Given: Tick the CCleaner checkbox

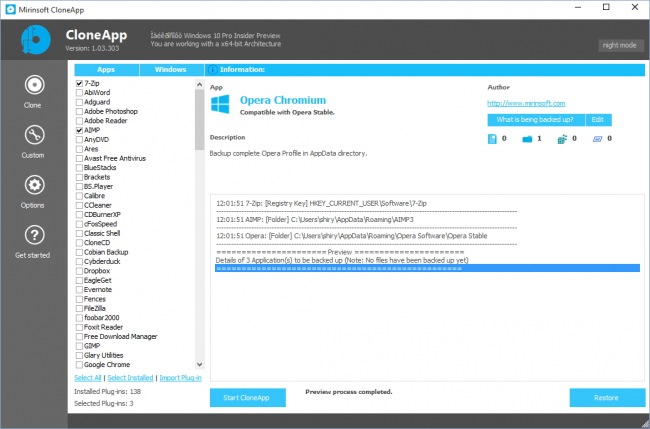Looking at the screenshot, I should click(79, 205).
